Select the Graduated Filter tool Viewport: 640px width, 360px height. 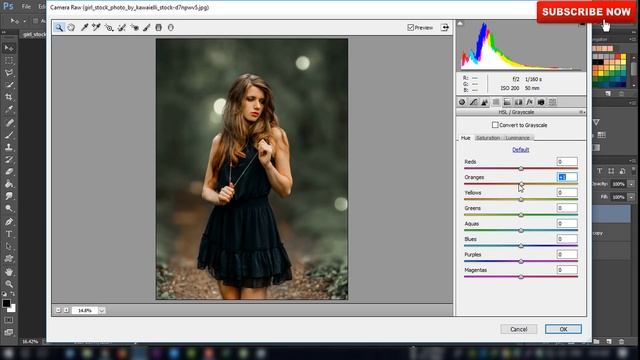159,27
